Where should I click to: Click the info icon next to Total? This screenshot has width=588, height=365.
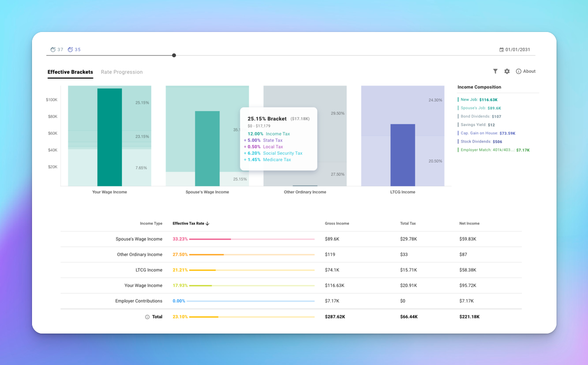point(147,317)
